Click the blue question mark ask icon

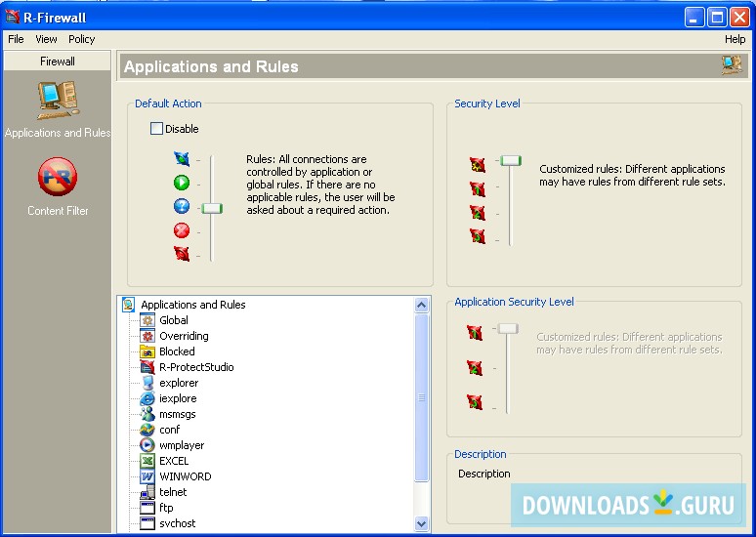click(x=182, y=206)
